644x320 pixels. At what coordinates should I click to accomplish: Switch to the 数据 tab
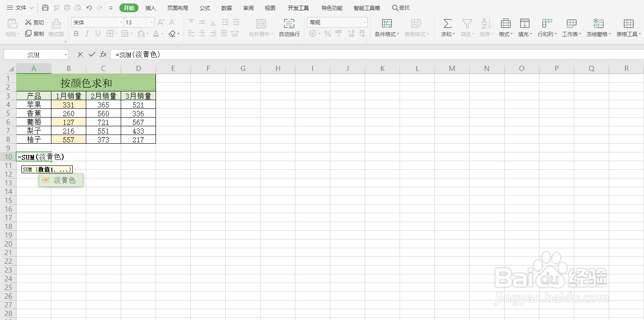point(227,8)
